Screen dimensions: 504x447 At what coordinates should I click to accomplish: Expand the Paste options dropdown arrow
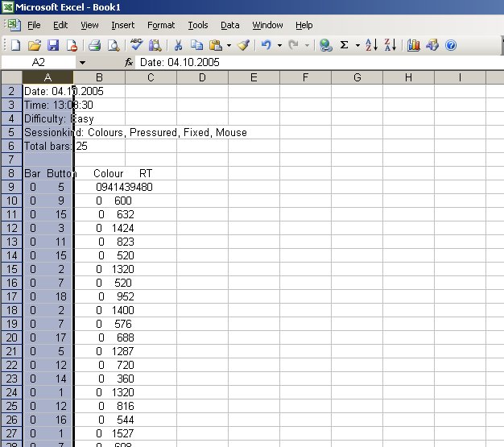click(x=229, y=45)
